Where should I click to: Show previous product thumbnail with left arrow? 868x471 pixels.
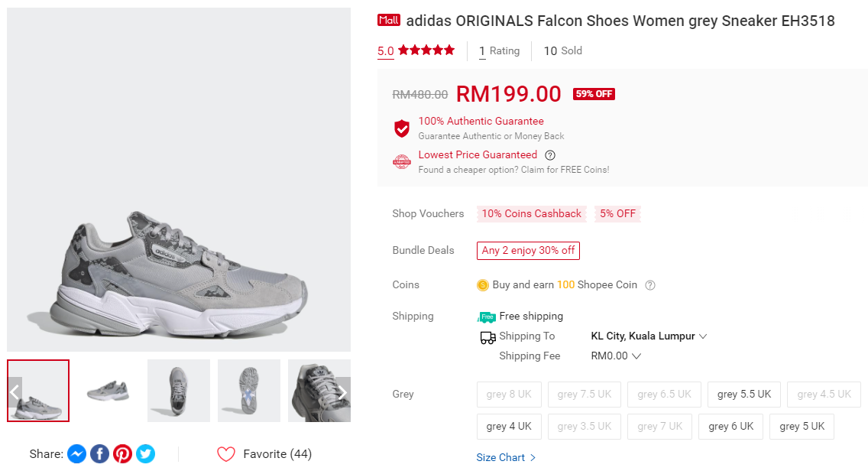point(15,392)
